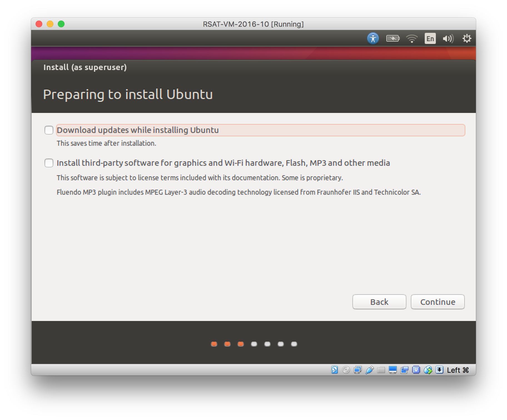507x420 pixels.
Task: Open the sound volume indicator menu
Action: (448, 38)
